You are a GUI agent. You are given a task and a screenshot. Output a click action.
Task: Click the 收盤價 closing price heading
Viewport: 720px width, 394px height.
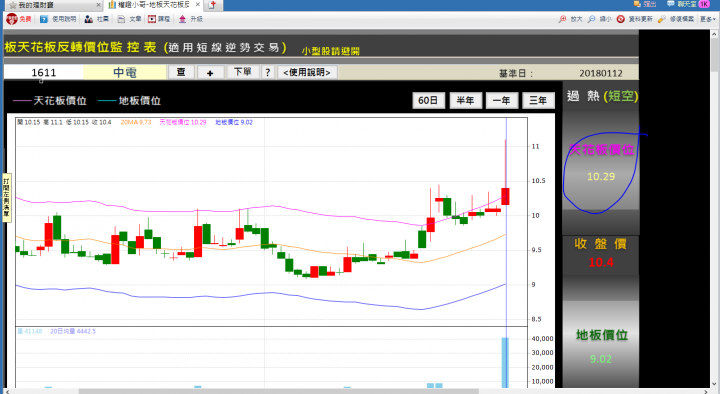601,244
